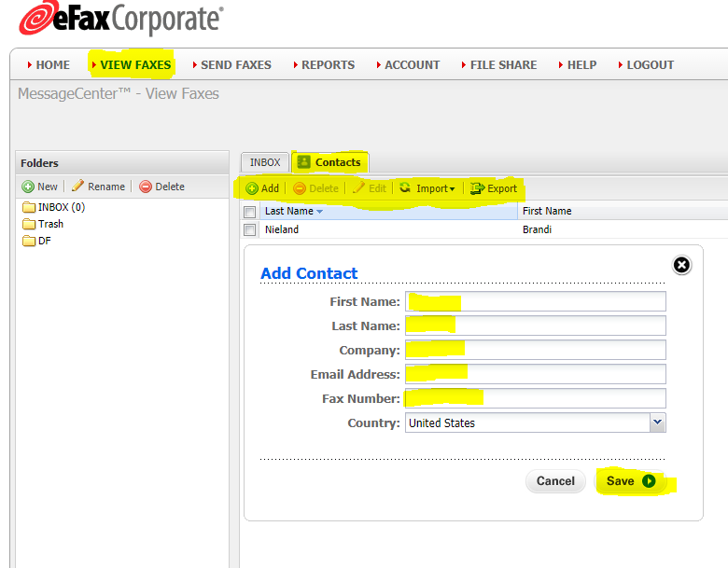
Task: Open the SEND FAXES menu
Action: 235,65
